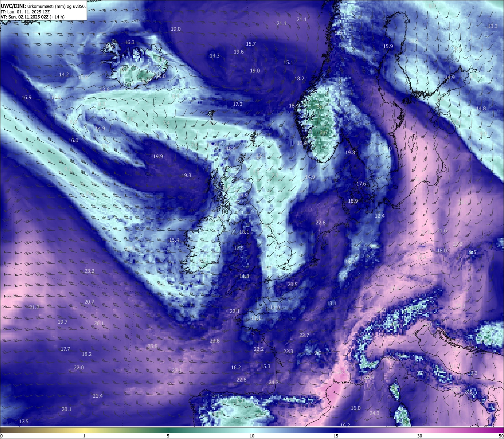The image size is (504, 439).
Task: Click the colorbar tick label 30
Action: pos(420,436)
